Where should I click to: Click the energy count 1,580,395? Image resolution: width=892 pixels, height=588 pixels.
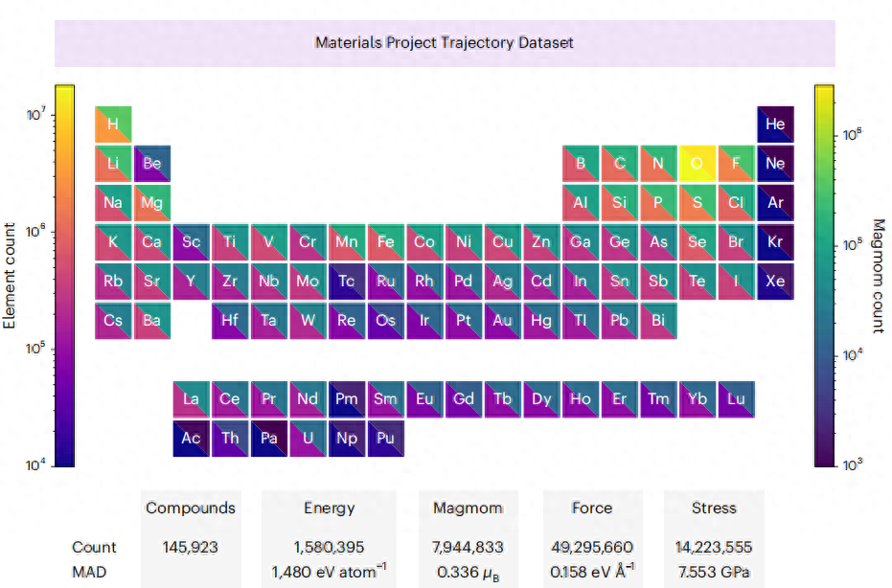(329, 547)
